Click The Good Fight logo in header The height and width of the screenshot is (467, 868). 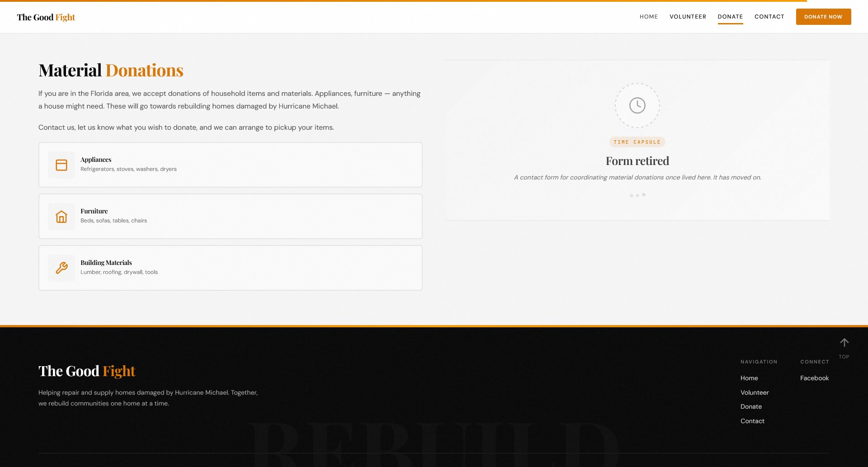click(x=46, y=17)
